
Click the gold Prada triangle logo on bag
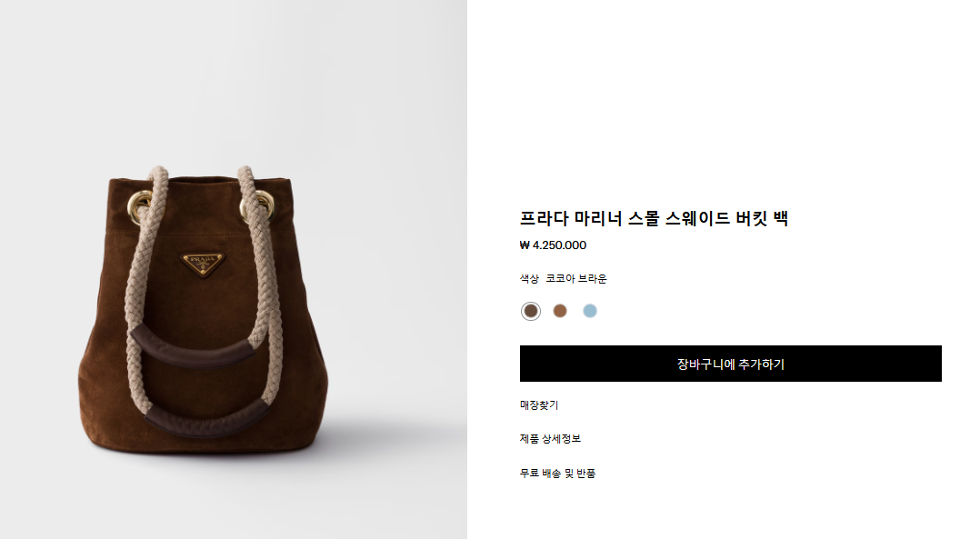click(x=203, y=263)
